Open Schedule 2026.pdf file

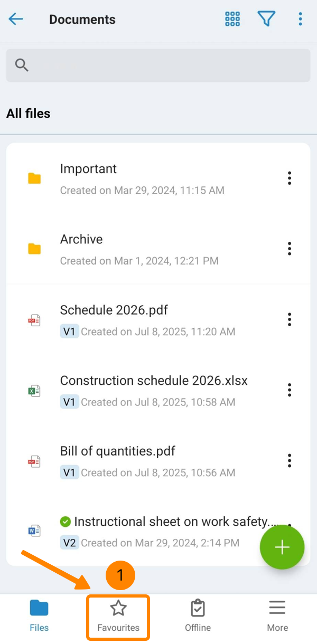(x=114, y=310)
